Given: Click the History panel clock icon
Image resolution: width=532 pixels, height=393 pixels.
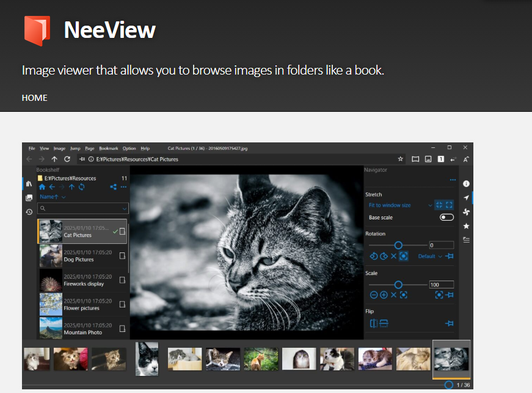Looking at the screenshot, I should [29, 212].
